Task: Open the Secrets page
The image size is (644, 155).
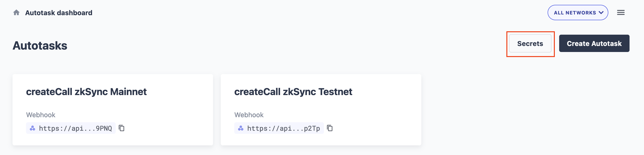Action: (530, 43)
